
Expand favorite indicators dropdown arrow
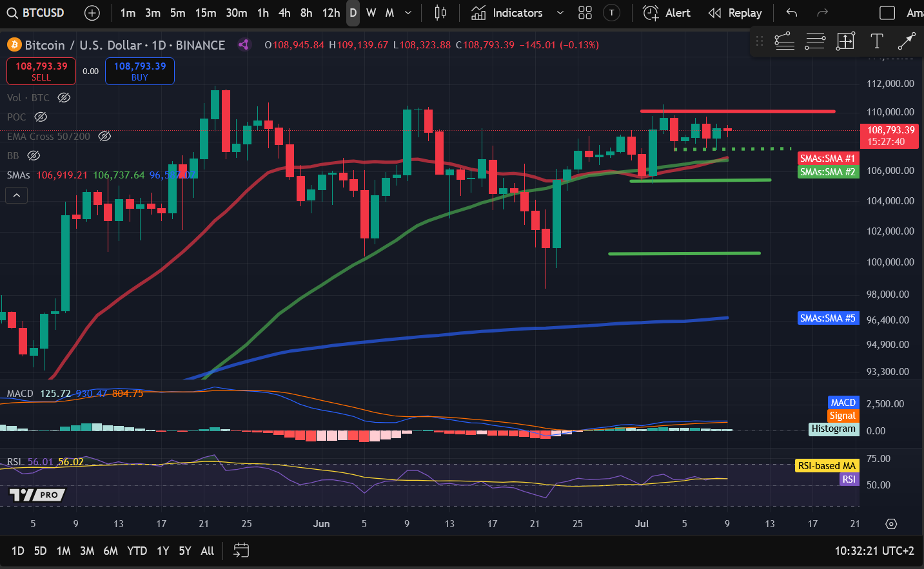coord(560,13)
